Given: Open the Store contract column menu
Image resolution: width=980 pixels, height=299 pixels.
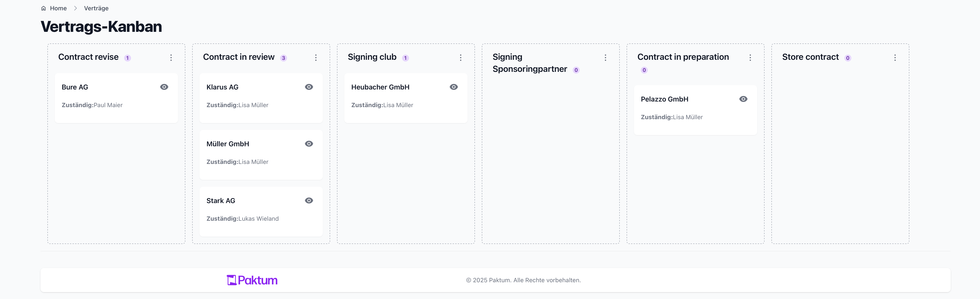Looking at the screenshot, I should click(895, 57).
